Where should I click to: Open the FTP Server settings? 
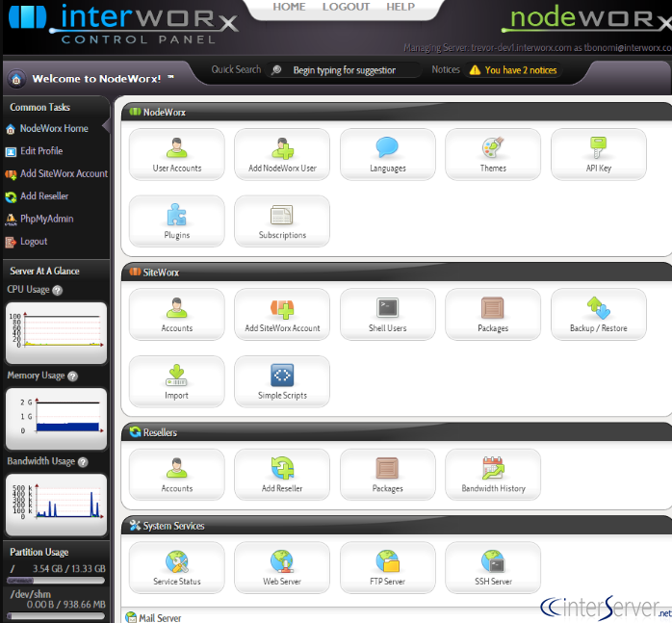click(387, 568)
